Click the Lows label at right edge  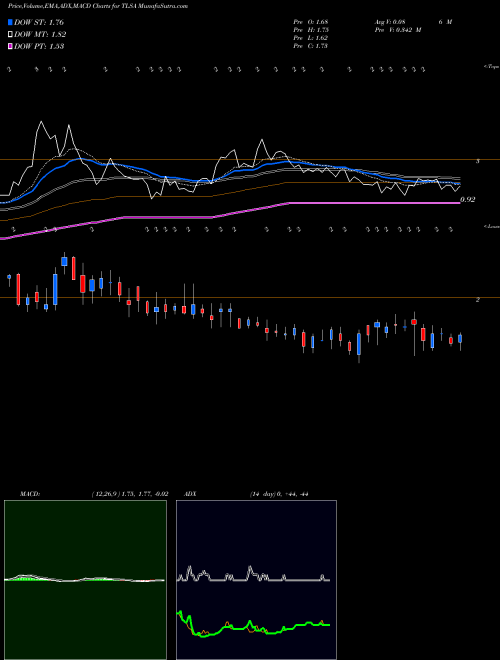tap(492, 226)
